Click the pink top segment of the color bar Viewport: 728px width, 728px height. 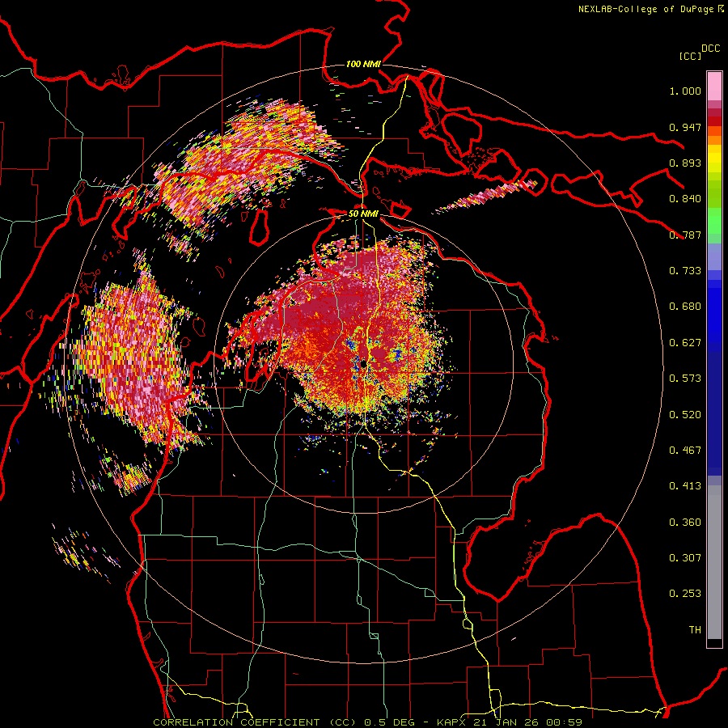[x=714, y=86]
